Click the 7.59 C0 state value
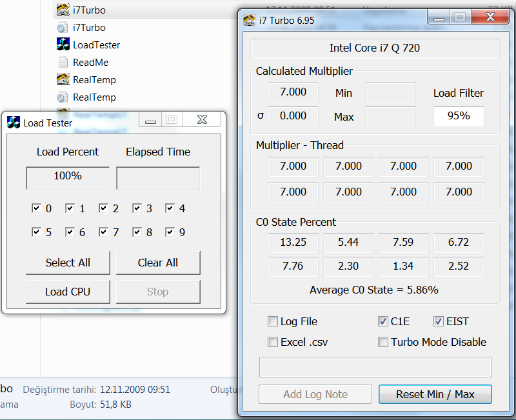This screenshot has width=516, height=420. coord(404,243)
